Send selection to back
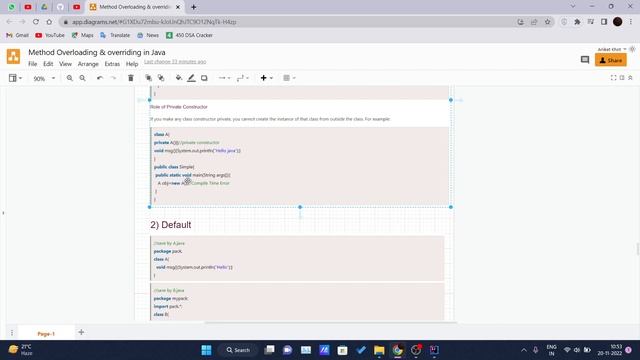Viewport: 640px width, 360px height. pyautogui.click(x=161, y=78)
